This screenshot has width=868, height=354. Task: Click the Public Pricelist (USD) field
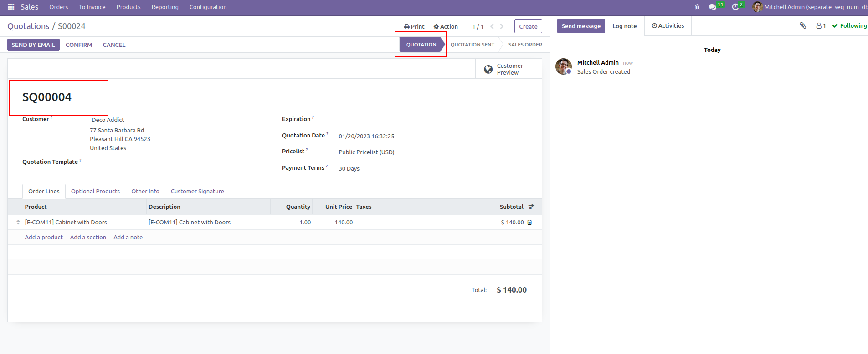coord(366,152)
